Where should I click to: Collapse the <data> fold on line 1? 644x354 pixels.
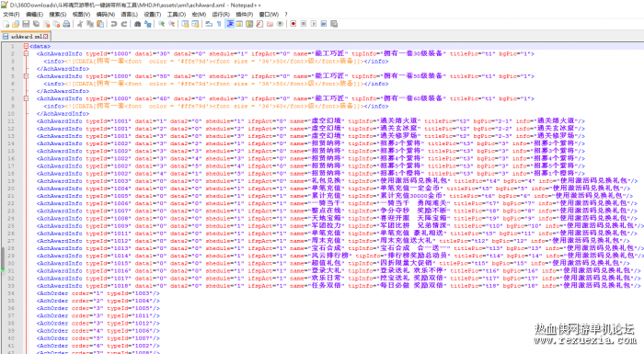point(26,46)
